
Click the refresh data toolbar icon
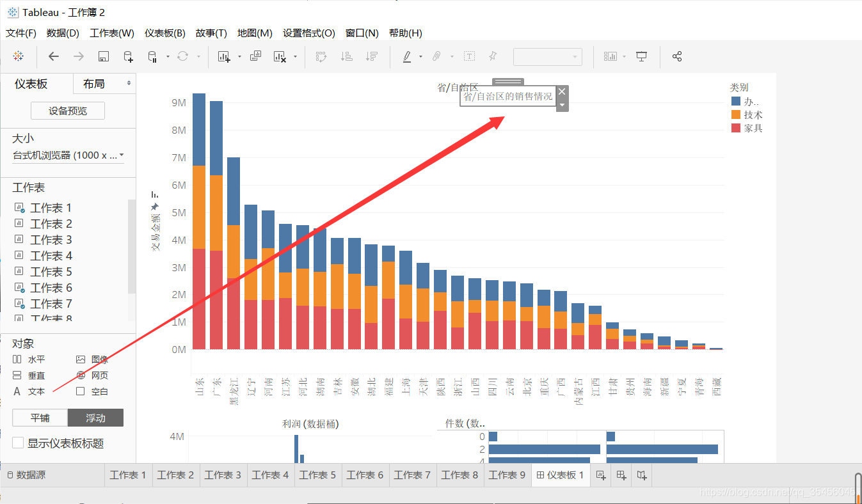183,56
